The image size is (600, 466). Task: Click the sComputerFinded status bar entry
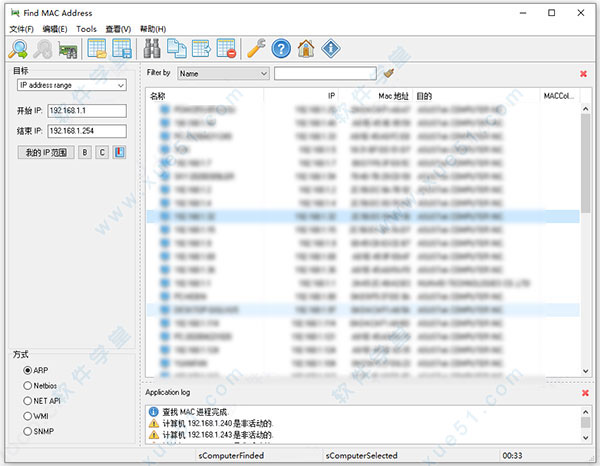pos(231,456)
